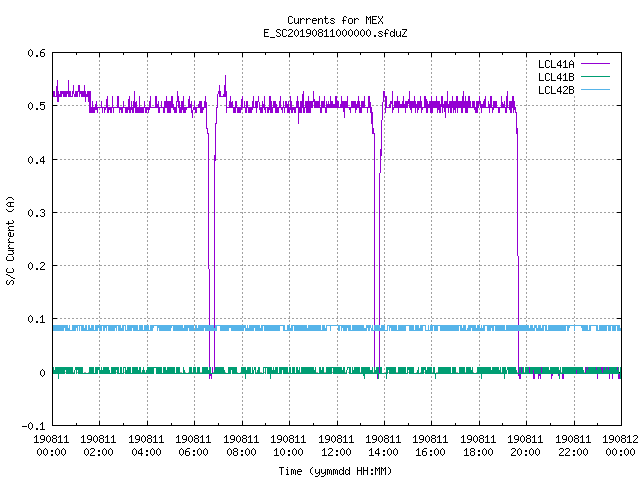Click the -0.1 y-axis tick value
This screenshot has width=640, height=480.
click(33, 426)
